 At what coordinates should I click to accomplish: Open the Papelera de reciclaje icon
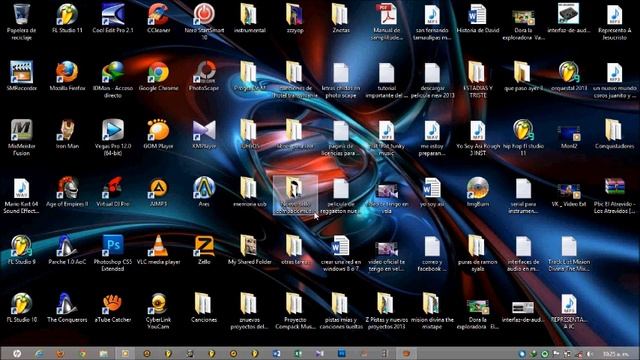(x=21, y=22)
